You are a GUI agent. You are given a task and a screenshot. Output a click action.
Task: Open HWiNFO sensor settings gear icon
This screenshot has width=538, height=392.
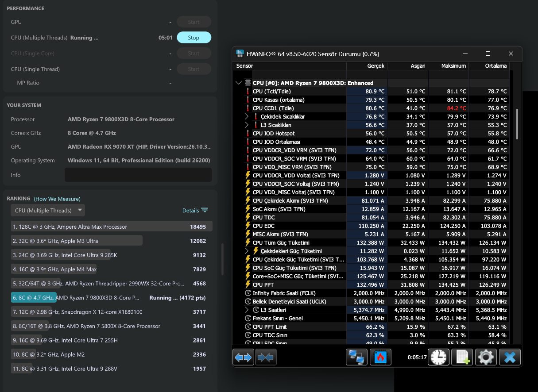[486, 357]
